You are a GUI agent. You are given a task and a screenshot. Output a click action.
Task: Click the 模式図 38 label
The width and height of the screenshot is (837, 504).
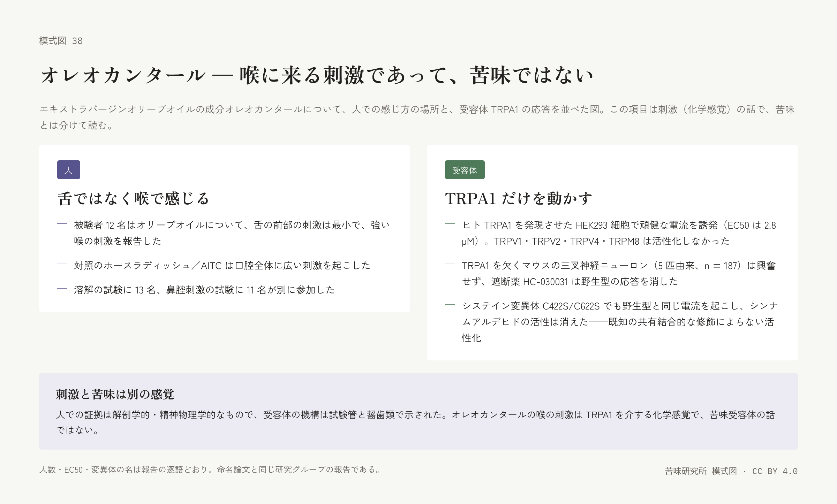click(x=61, y=41)
